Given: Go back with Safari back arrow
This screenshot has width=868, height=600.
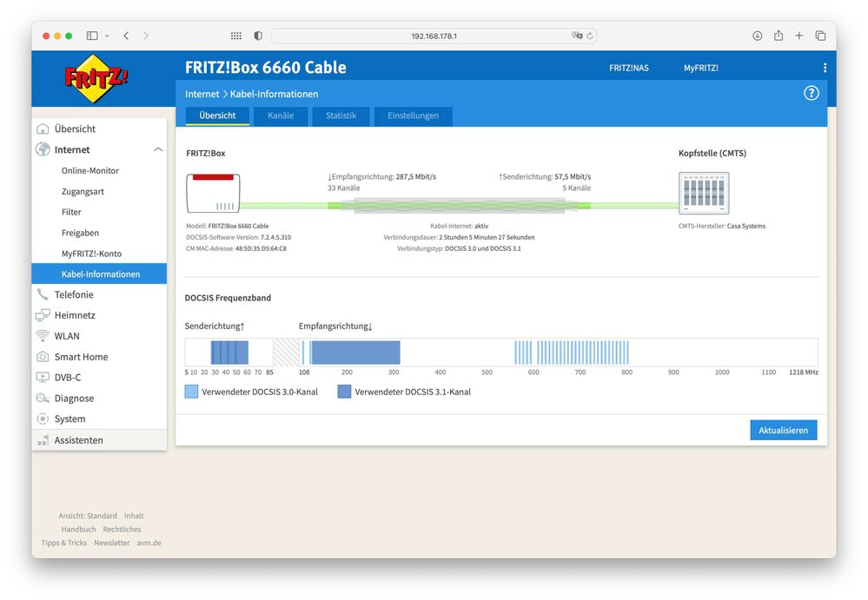Looking at the screenshot, I should point(126,36).
